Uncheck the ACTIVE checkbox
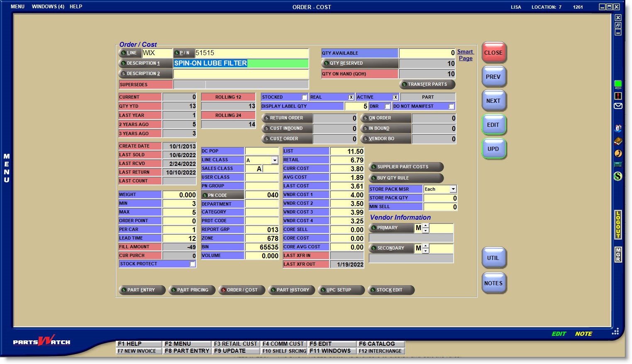Image resolution: width=632 pixels, height=364 pixels. (x=395, y=97)
